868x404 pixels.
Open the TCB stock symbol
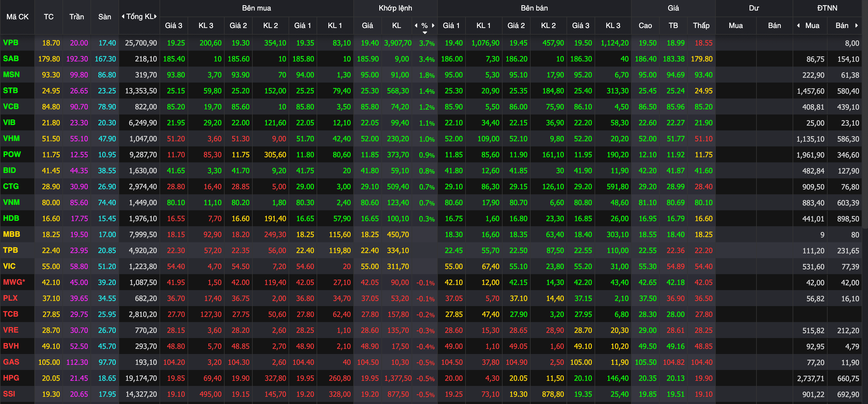11,314
